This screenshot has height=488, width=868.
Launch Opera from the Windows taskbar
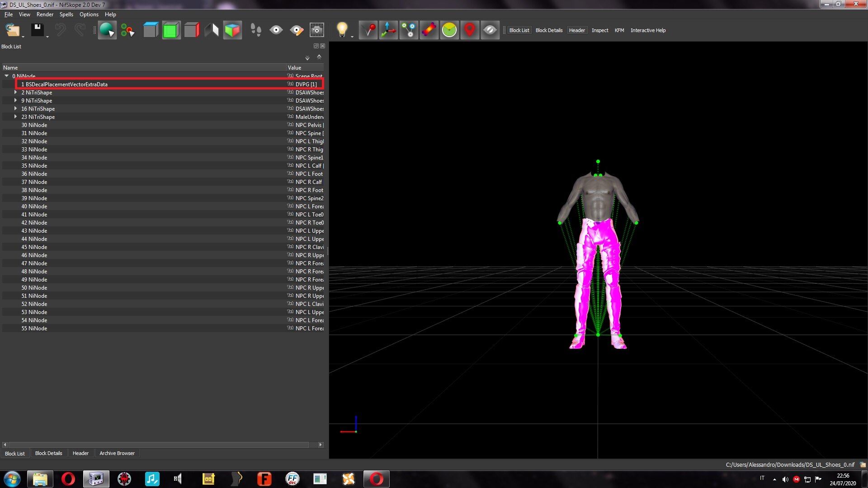tap(68, 479)
